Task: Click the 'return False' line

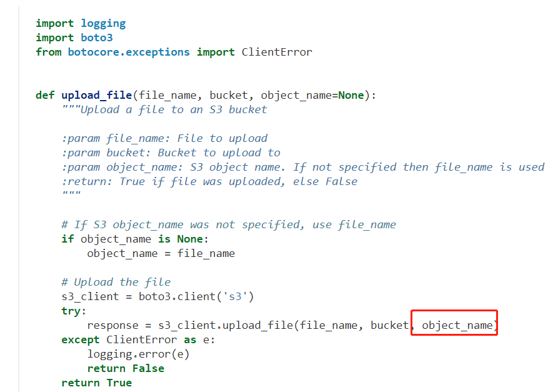Action: [126, 369]
